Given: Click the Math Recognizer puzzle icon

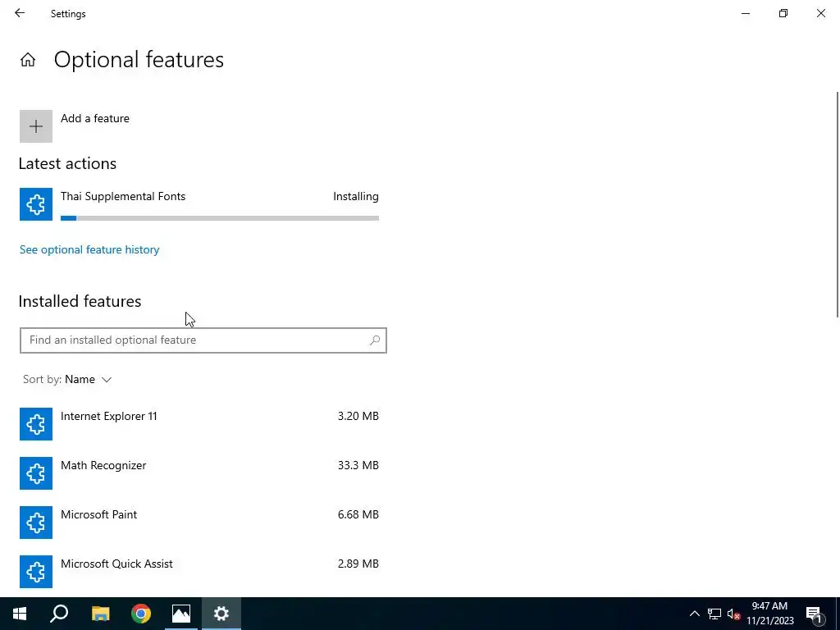Looking at the screenshot, I should click(36, 473).
